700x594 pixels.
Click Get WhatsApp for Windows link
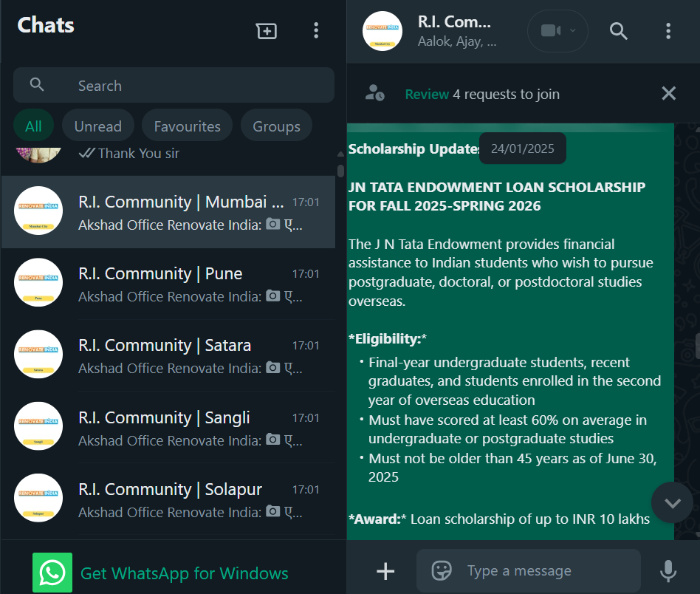185,573
